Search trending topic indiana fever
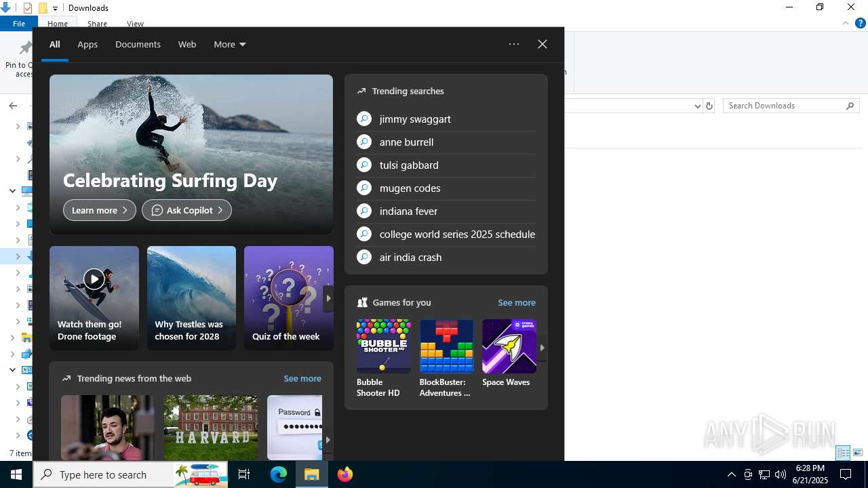Viewport: 868px width, 488px height. pos(446,211)
